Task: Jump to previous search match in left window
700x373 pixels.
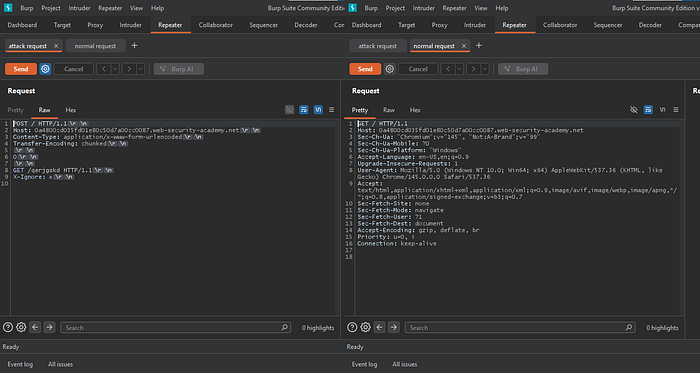Action: [x=35, y=327]
